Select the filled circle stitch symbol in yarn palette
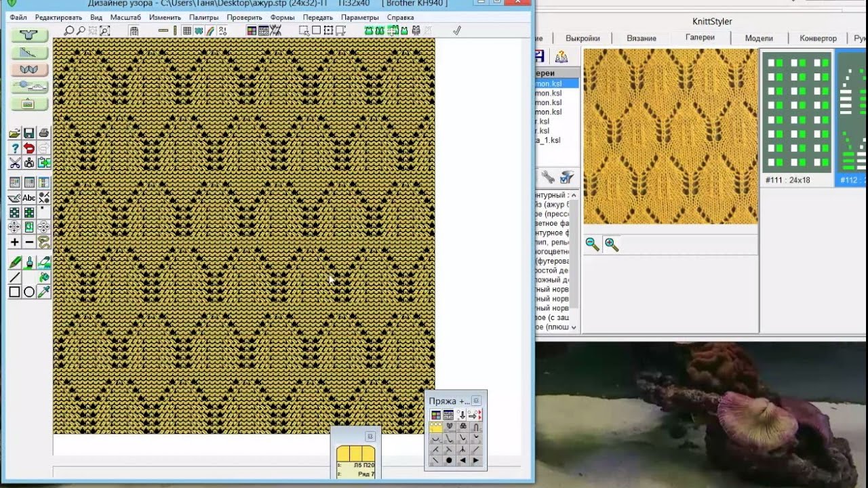 point(449,460)
